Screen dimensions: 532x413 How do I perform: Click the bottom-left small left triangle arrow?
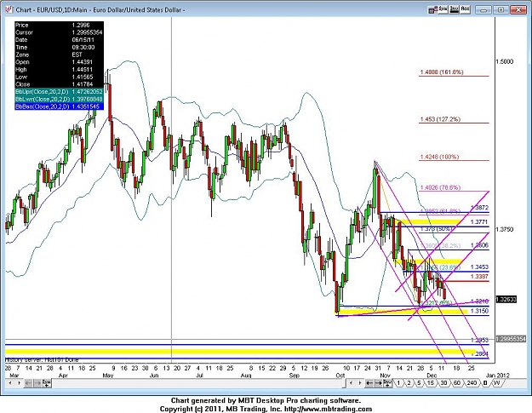(10, 383)
